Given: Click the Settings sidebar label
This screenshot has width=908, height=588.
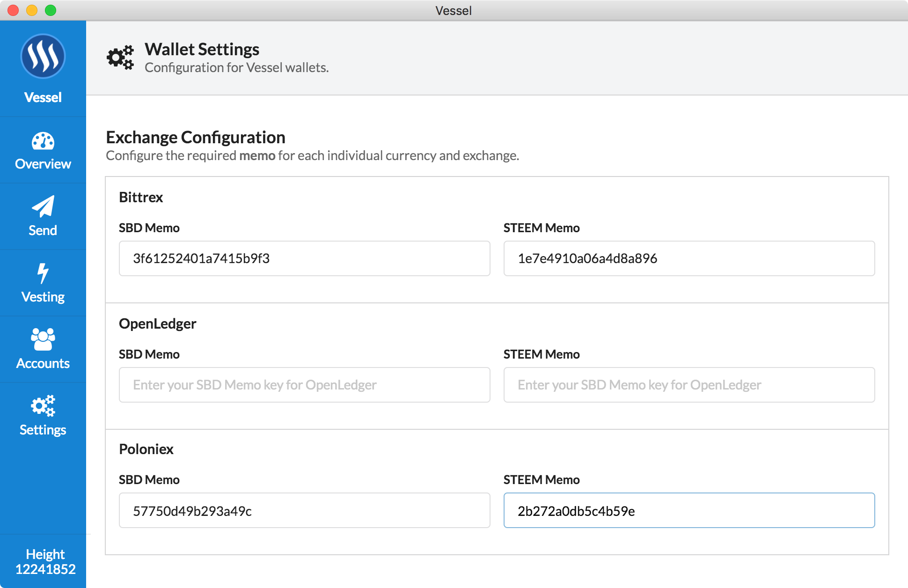Looking at the screenshot, I should point(43,430).
